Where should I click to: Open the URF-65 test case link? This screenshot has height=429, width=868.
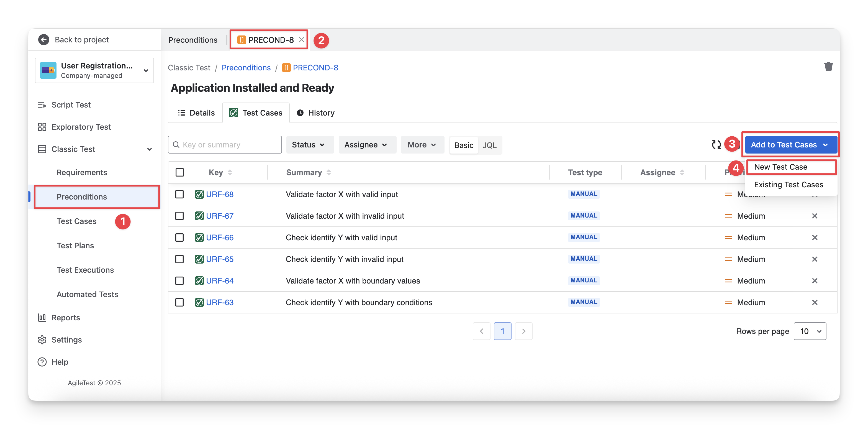219,259
